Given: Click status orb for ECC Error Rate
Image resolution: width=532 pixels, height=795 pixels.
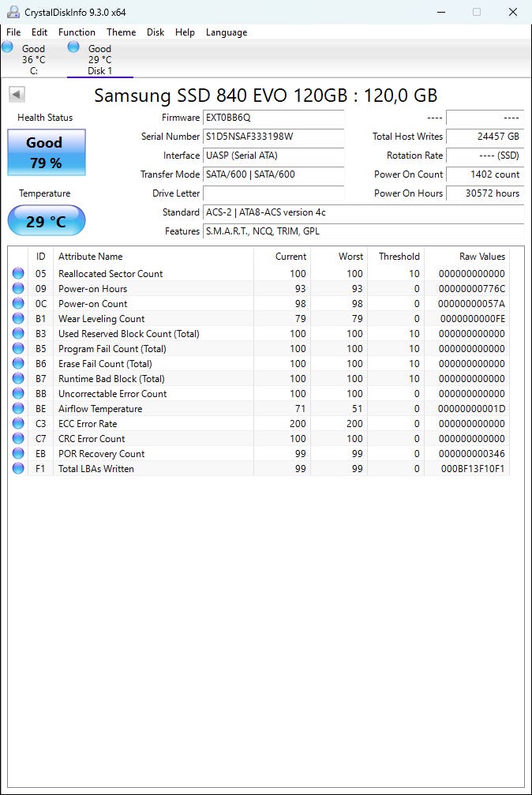Looking at the screenshot, I should (18, 423).
